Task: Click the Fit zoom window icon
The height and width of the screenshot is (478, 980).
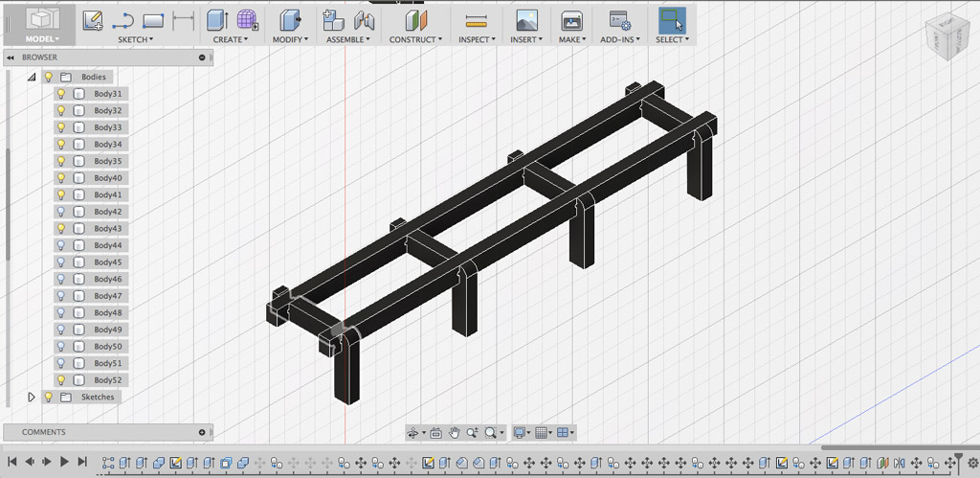Action: click(x=491, y=432)
